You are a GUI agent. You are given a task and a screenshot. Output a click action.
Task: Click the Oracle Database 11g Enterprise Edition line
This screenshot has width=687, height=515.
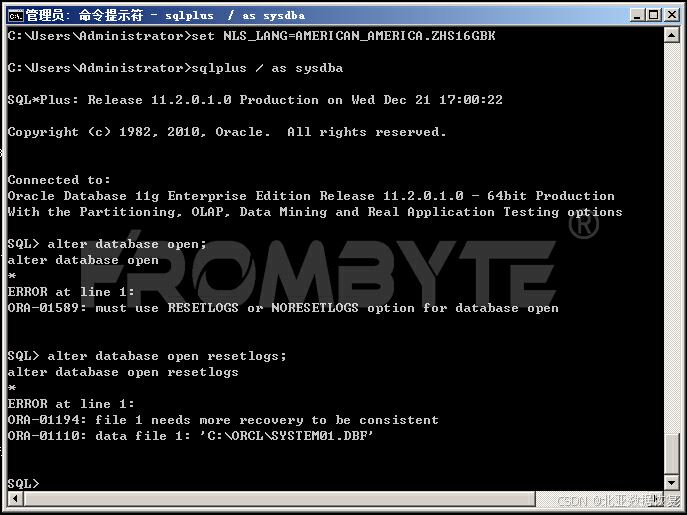click(x=311, y=196)
